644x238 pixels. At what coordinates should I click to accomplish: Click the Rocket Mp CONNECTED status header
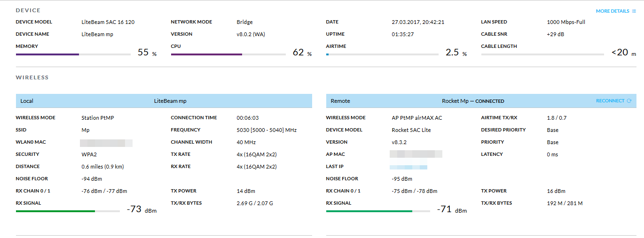tap(472, 101)
